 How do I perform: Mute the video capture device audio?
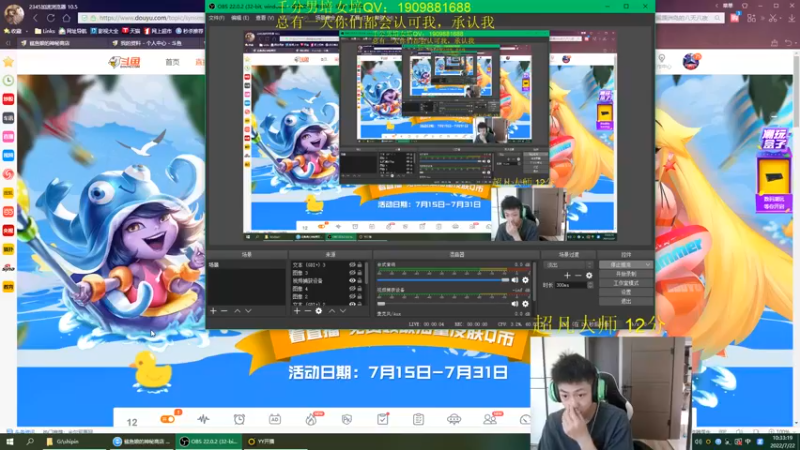coord(515,304)
